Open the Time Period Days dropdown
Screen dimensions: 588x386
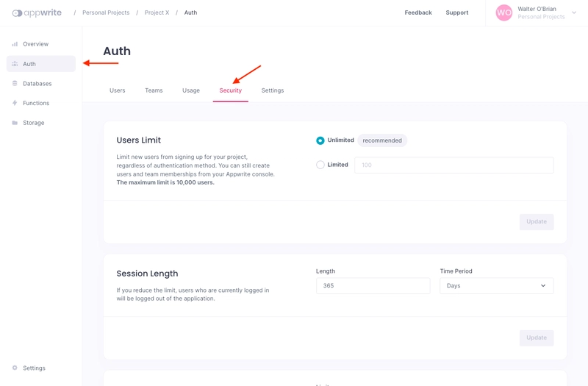[496, 285]
